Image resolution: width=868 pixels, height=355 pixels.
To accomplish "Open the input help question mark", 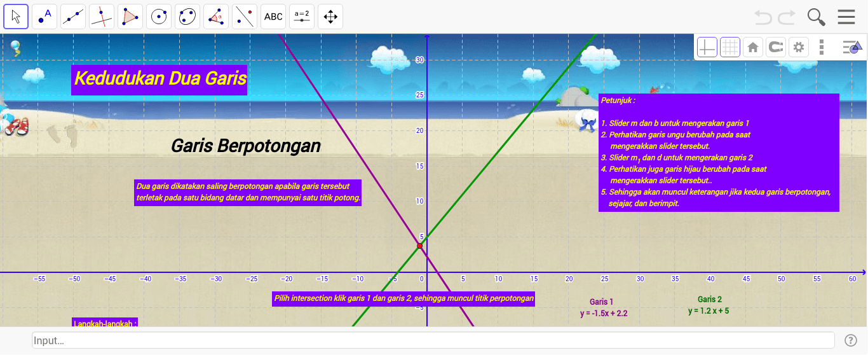I will pos(851,340).
